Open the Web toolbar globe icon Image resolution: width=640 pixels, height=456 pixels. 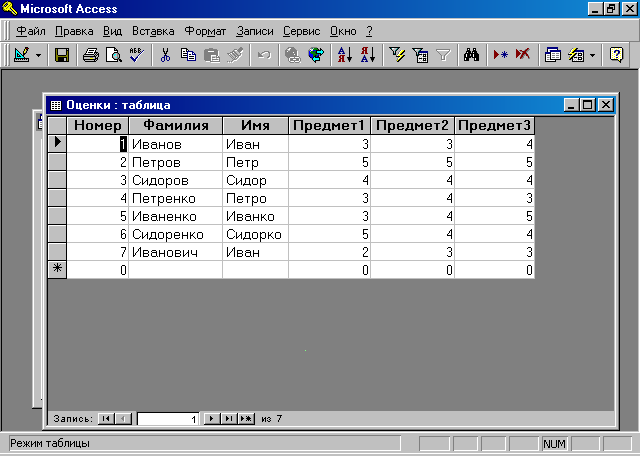click(316, 55)
